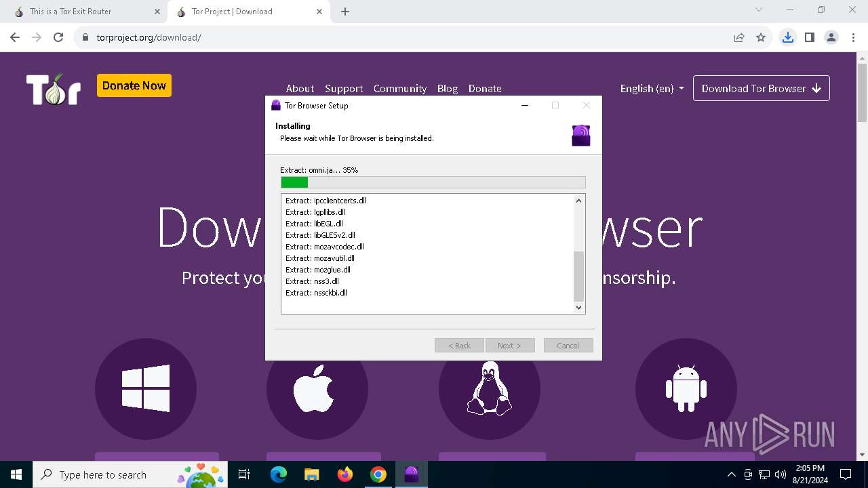Select log line ipcclientcerts.dll
This screenshot has width=868, height=488.
pyautogui.click(x=325, y=201)
